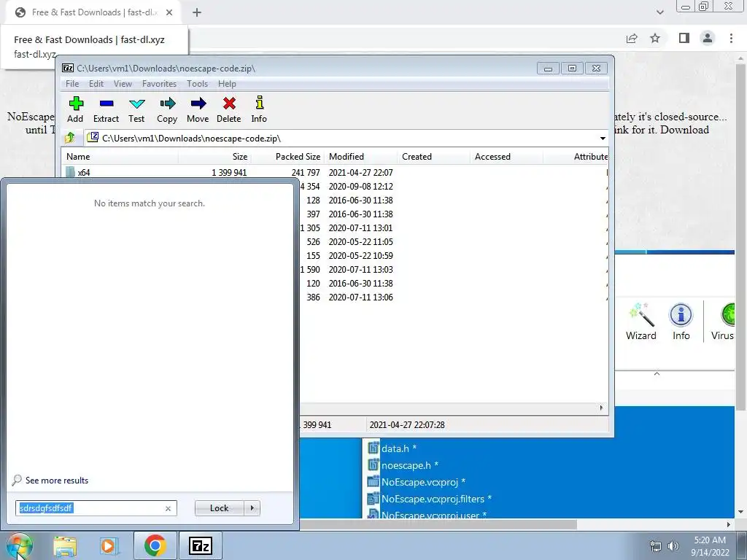The height and width of the screenshot is (560, 747).
Task: Open Chrome tab search chevron
Action: (x=659, y=12)
